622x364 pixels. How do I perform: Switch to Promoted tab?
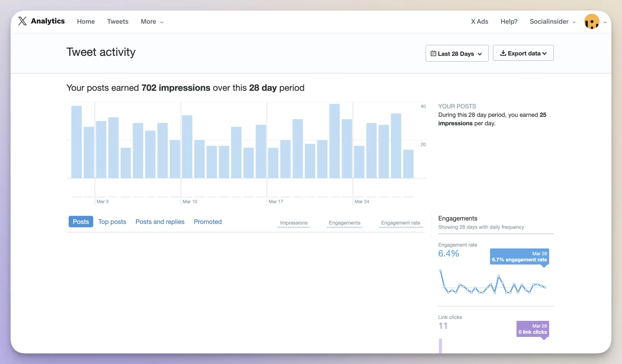[x=207, y=222]
